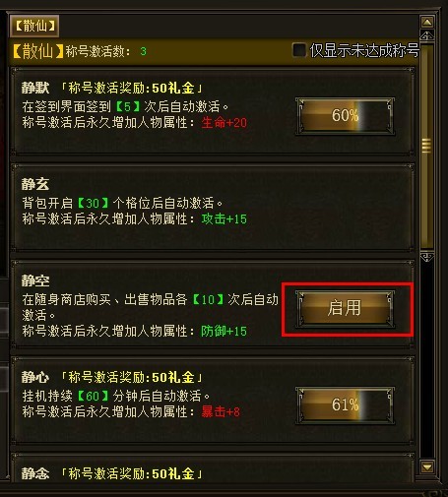
Task: Click the scroll-up arrow at scrollbar top
Action: click(x=427, y=22)
